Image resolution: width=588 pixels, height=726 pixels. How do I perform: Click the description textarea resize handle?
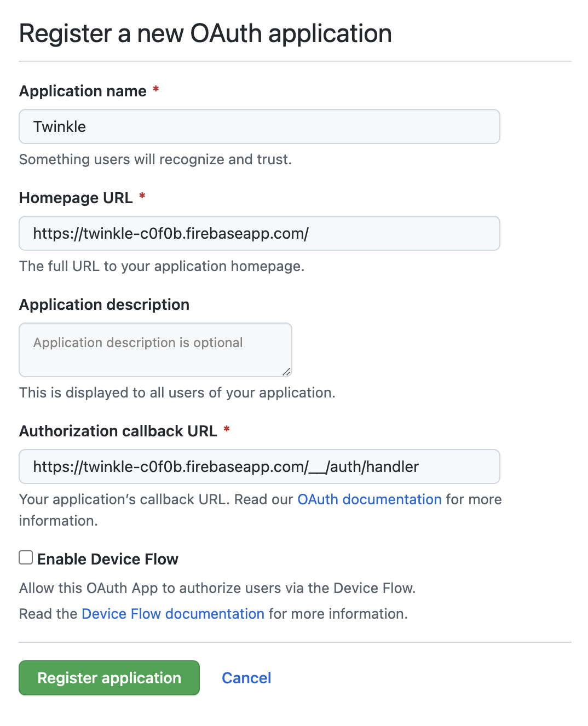coord(286,372)
